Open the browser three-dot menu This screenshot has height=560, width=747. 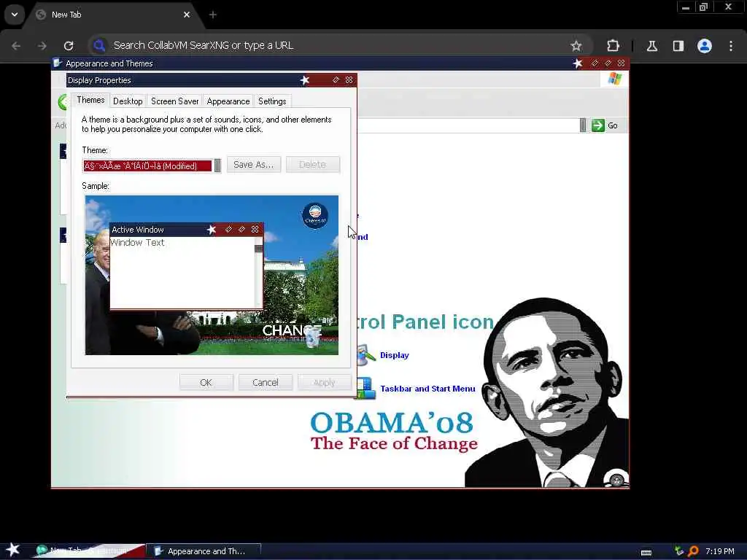(731, 46)
